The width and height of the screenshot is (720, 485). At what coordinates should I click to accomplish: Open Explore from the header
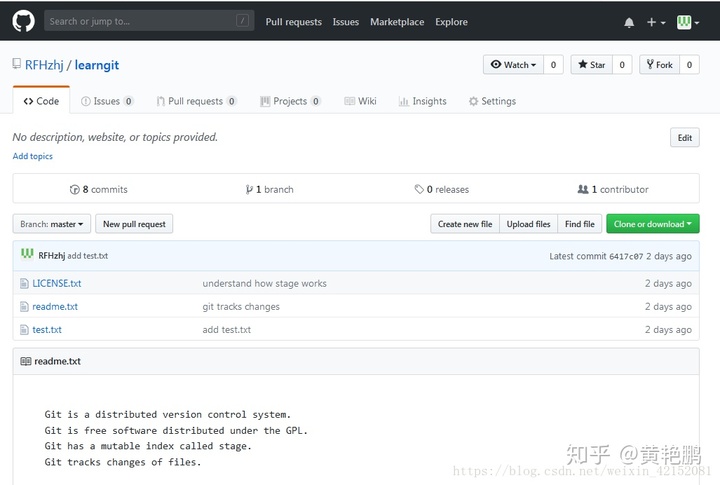pyautogui.click(x=451, y=22)
